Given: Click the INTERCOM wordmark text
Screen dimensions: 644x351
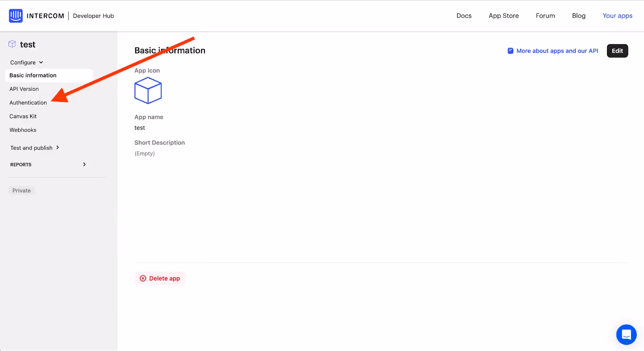Looking at the screenshot, I should pyautogui.click(x=45, y=16).
